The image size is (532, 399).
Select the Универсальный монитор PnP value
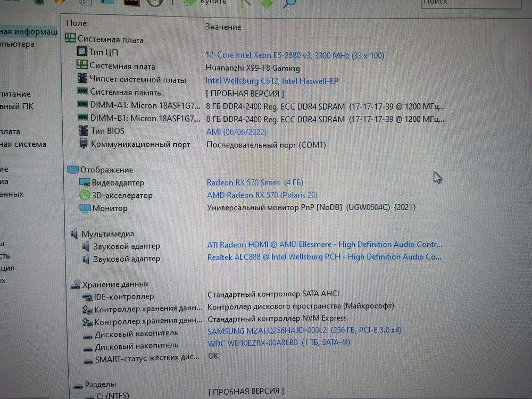click(x=311, y=207)
